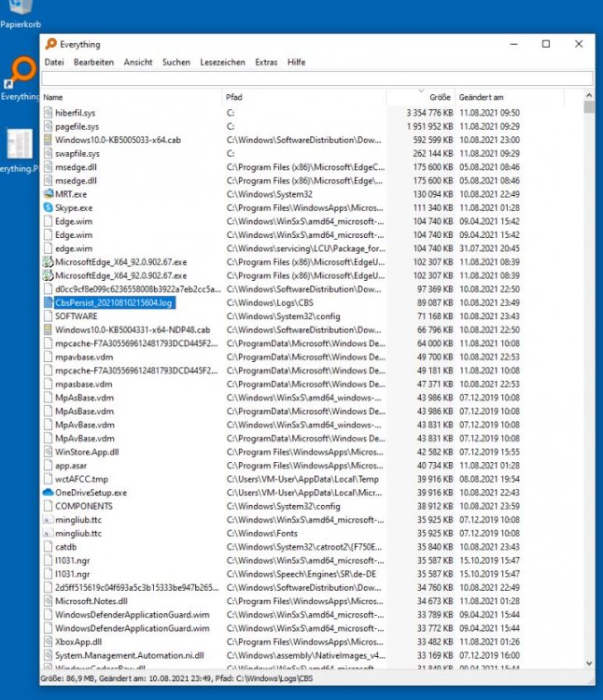Click the 3 354 776 KB size value

pyautogui.click(x=429, y=113)
